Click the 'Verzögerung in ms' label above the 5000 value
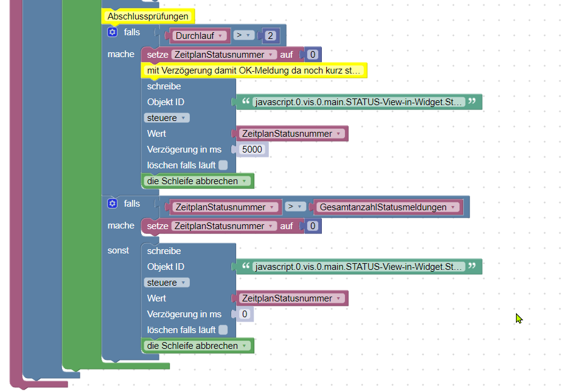Viewport: 561px width, 392px height. (x=184, y=150)
